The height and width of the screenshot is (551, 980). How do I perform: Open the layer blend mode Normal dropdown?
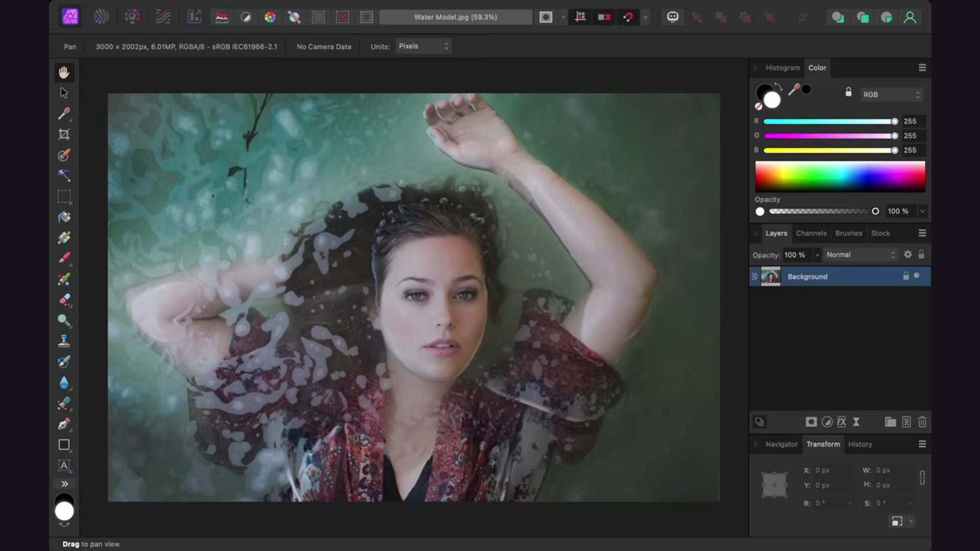[x=861, y=255]
